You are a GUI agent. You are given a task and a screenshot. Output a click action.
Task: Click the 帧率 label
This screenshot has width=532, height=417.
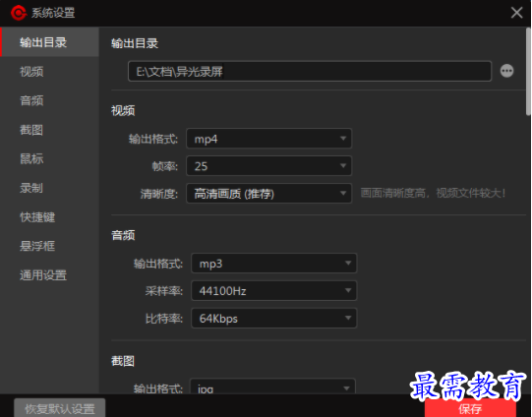(165, 166)
